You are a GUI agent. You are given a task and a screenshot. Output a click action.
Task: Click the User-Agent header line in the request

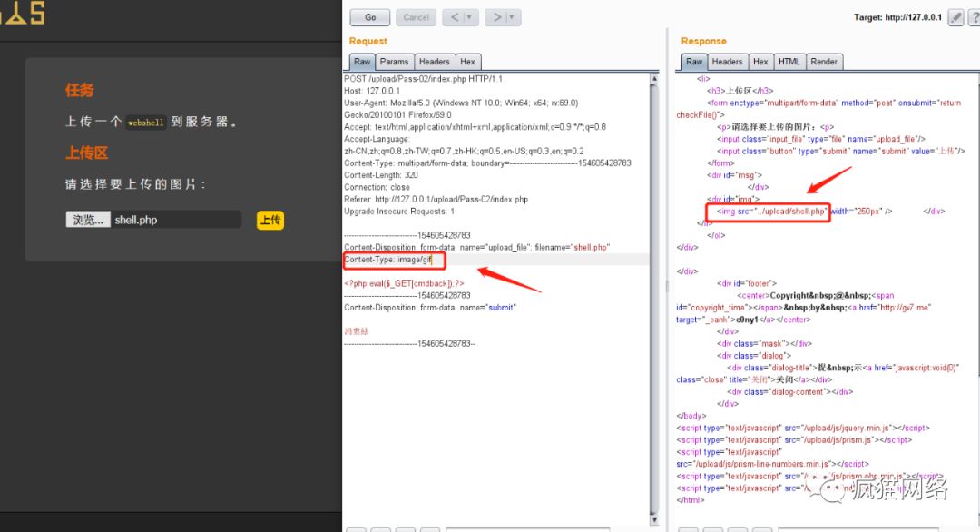tap(461, 103)
